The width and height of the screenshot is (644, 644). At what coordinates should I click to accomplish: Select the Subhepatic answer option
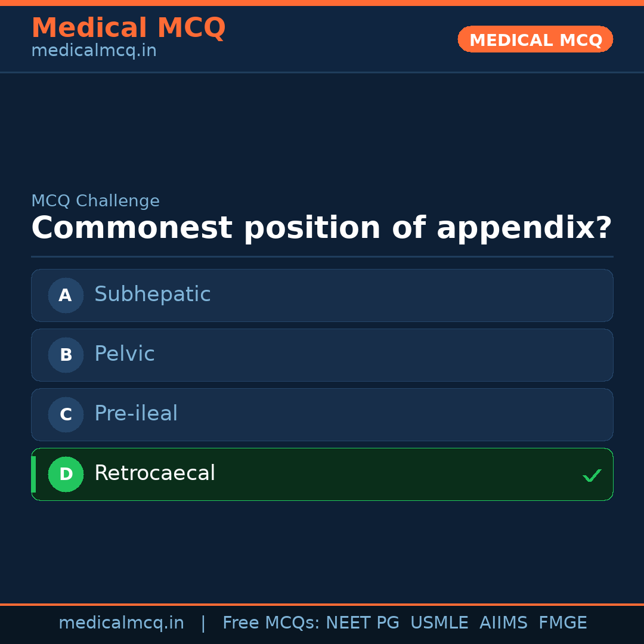322,295
